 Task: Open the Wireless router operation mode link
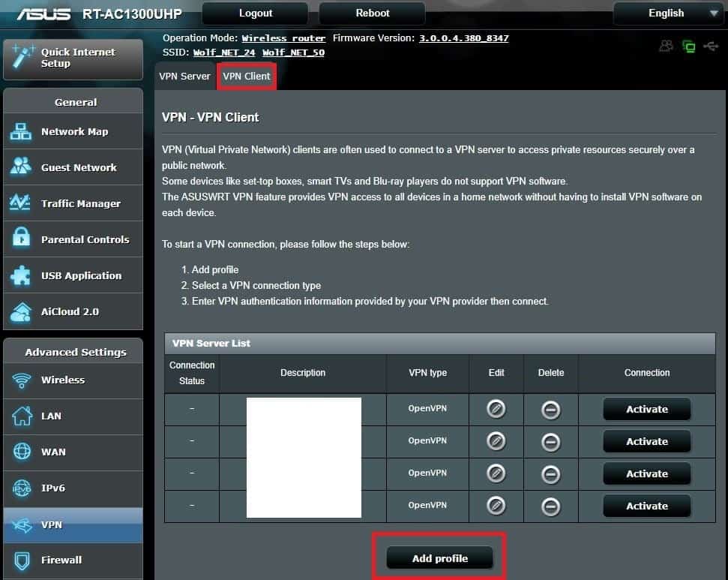[x=283, y=38]
